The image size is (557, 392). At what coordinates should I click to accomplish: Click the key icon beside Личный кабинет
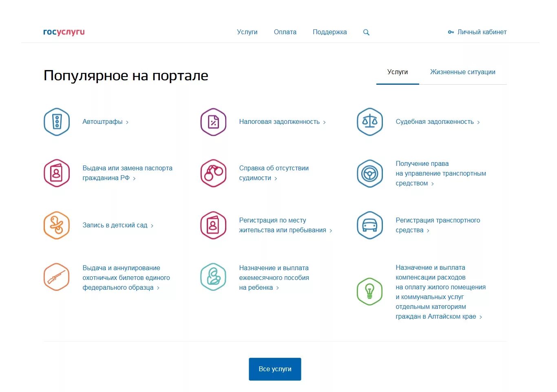[451, 32]
